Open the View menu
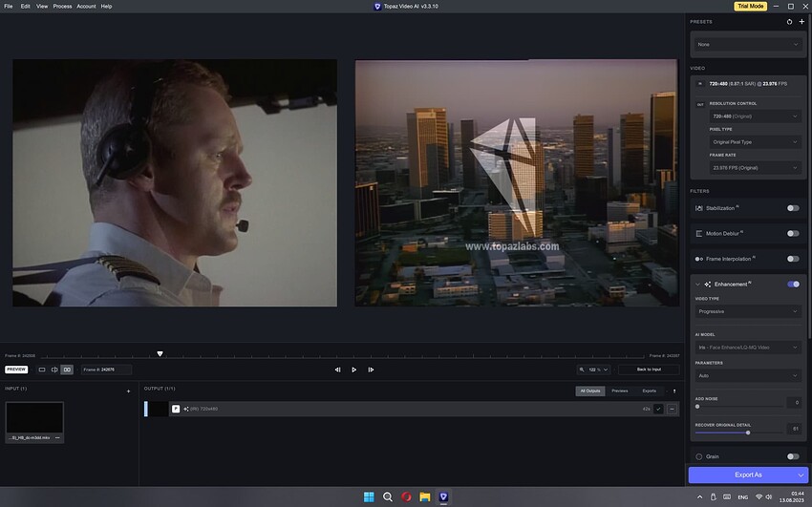This screenshot has width=812, height=507. (42, 7)
